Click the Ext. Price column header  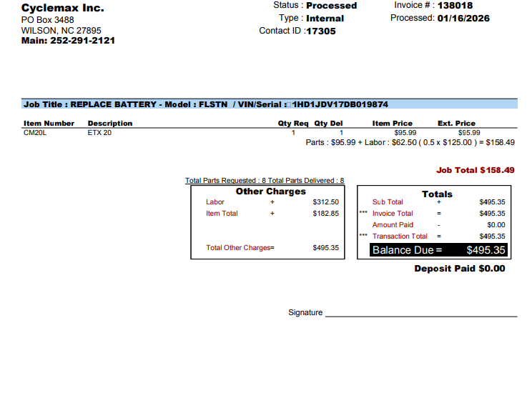[x=456, y=124]
